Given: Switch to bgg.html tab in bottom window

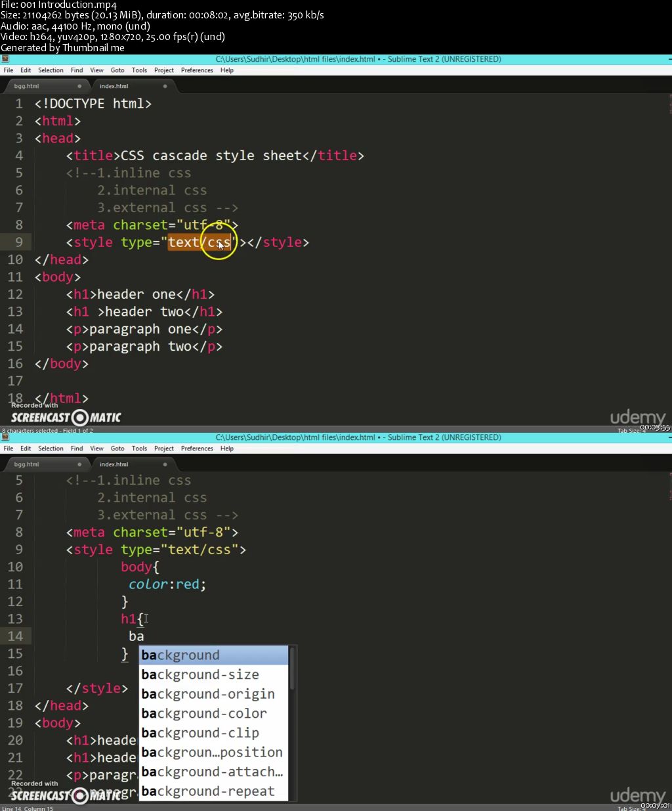Looking at the screenshot, I should click(x=46, y=464).
